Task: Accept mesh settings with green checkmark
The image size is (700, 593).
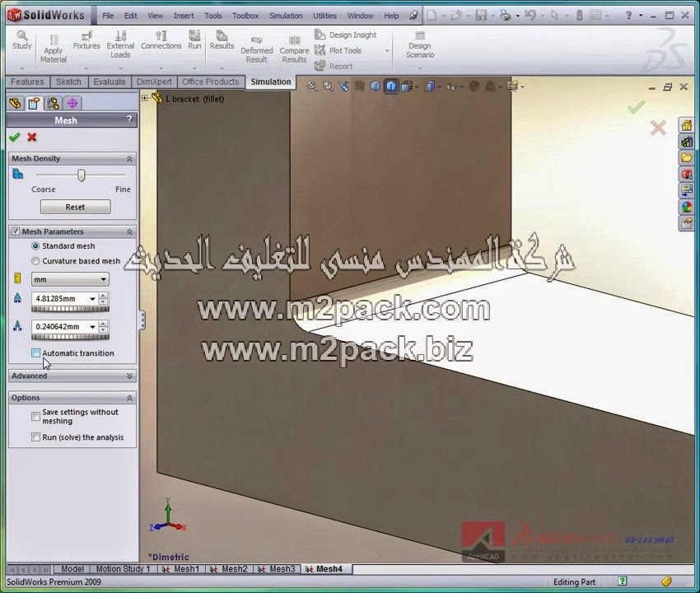Action: [x=14, y=137]
